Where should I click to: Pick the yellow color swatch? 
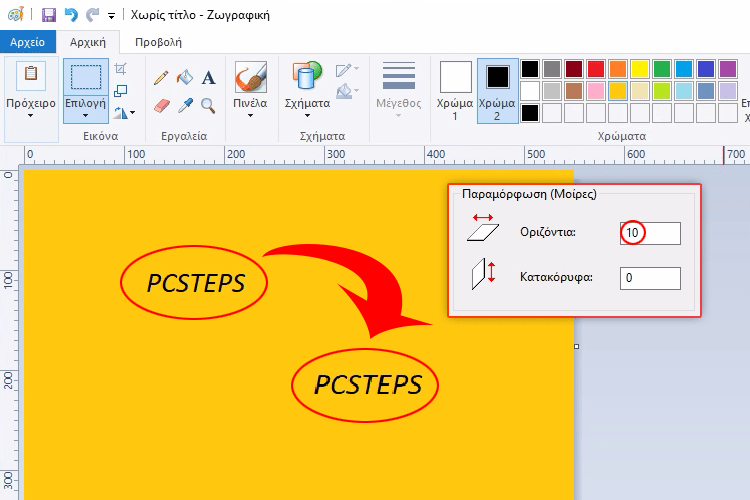pyautogui.click(x=640, y=69)
